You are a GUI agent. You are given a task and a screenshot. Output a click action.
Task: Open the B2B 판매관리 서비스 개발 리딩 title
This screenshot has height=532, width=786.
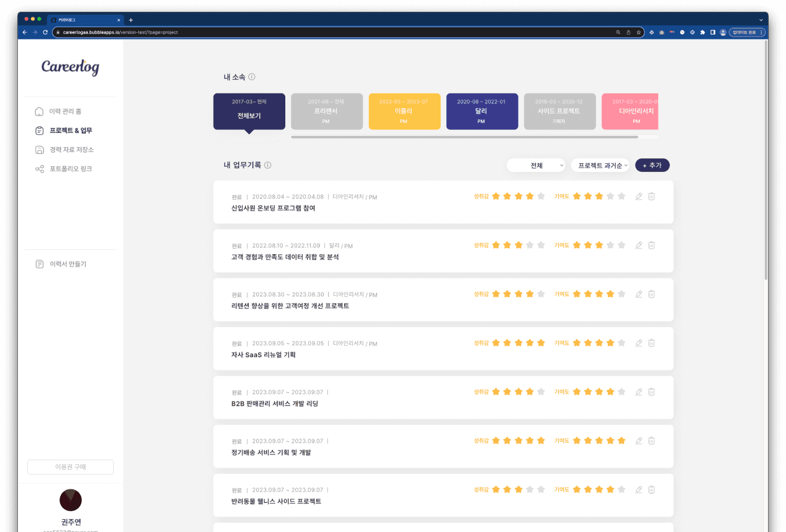pyautogui.click(x=274, y=404)
